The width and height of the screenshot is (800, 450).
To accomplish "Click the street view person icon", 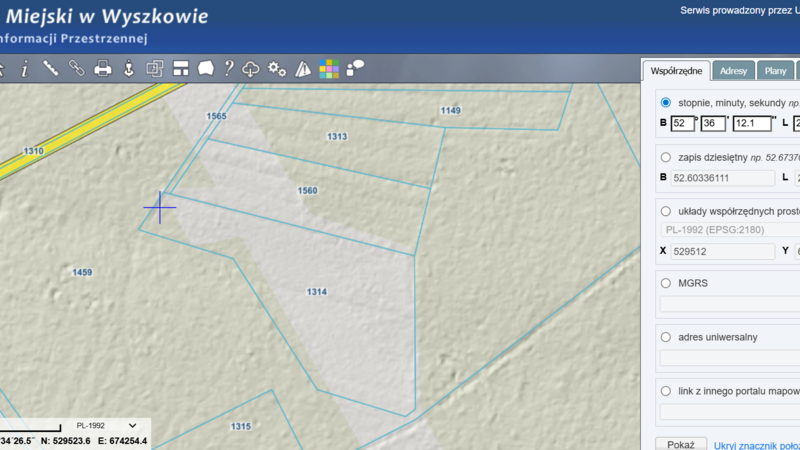I will (129, 69).
